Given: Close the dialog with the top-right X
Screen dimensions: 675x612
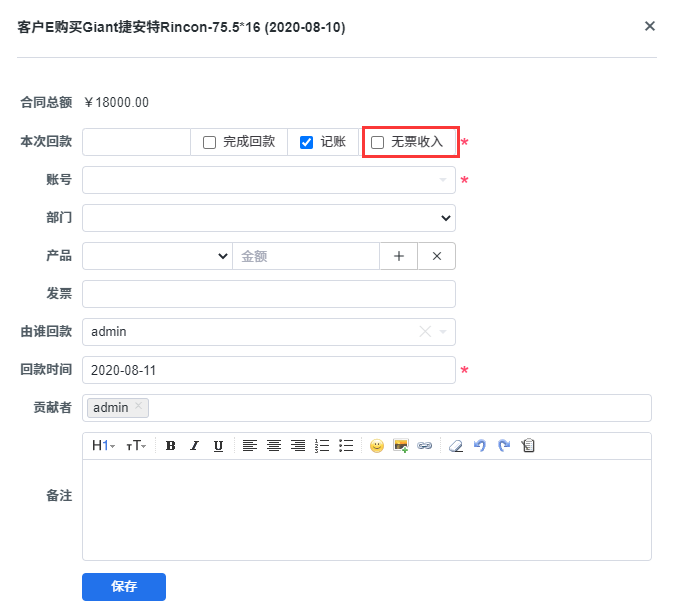Looking at the screenshot, I should (x=650, y=26).
